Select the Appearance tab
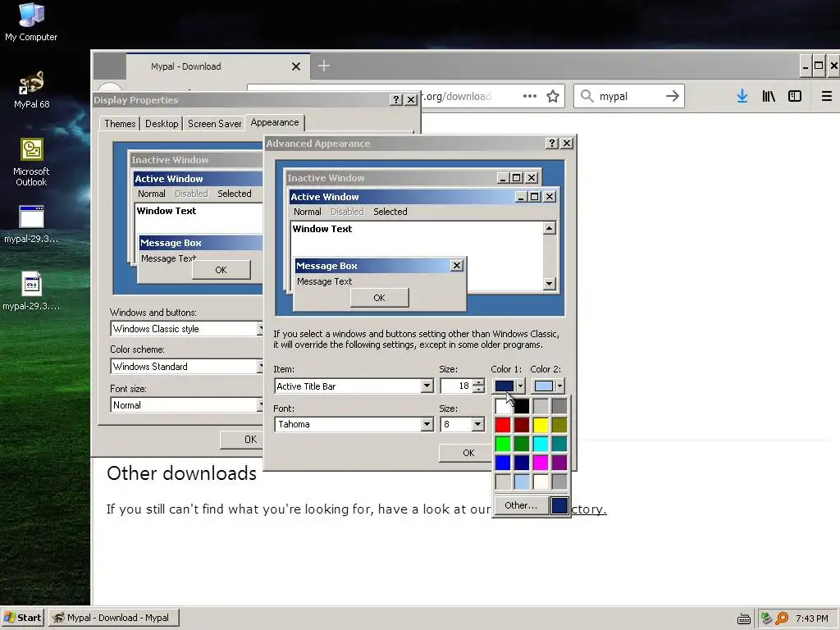The image size is (840, 630). pyautogui.click(x=275, y=123)
